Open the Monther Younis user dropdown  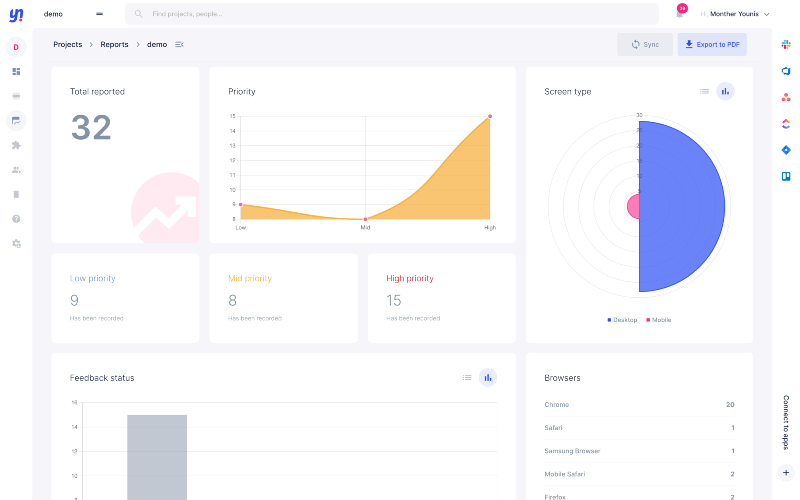(x=735, y=14)
